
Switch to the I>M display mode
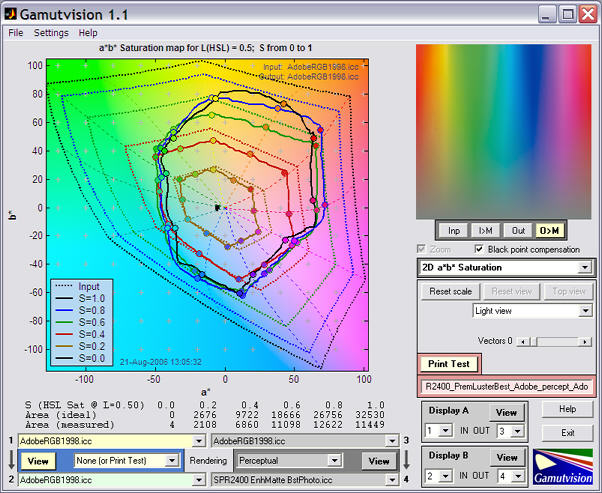(484, 230)
